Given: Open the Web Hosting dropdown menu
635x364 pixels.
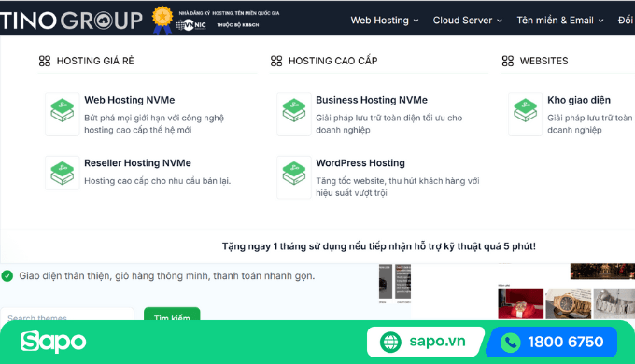Looking at the screenshot, I should (x=385, y=21).
